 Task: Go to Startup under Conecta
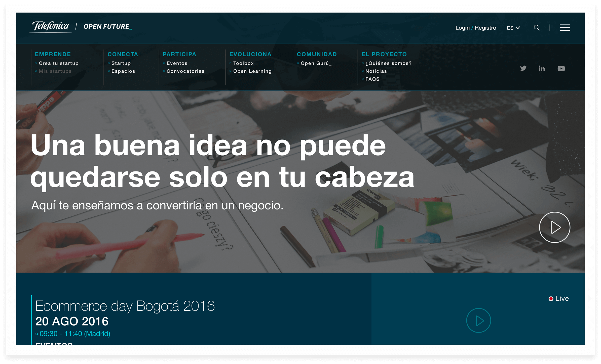pos(121,63)
